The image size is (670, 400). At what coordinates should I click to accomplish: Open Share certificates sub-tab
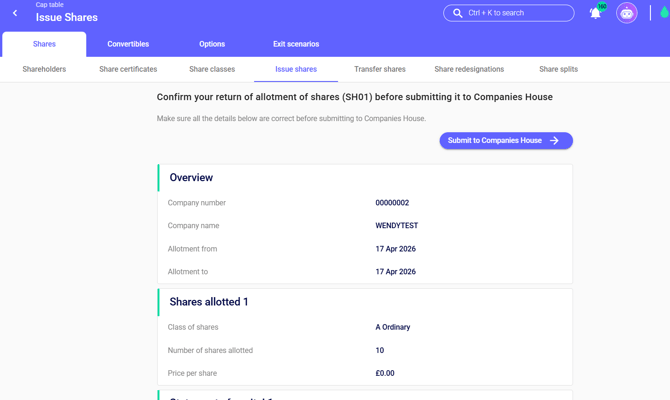click(128, 69)
